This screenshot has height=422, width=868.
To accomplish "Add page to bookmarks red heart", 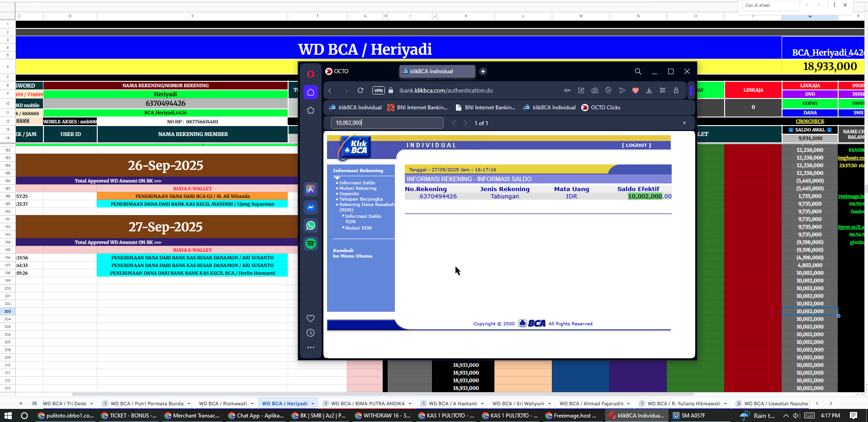I will coord(636,90).
